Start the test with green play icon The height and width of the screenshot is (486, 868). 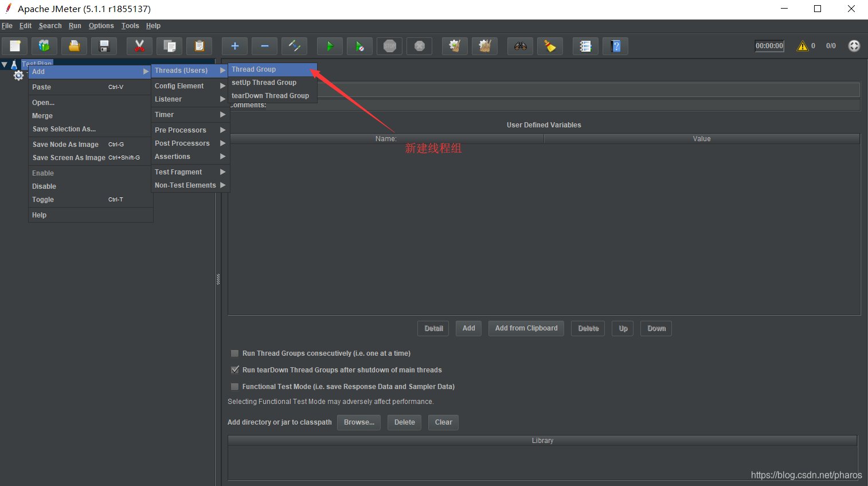[x=330, y=46]
